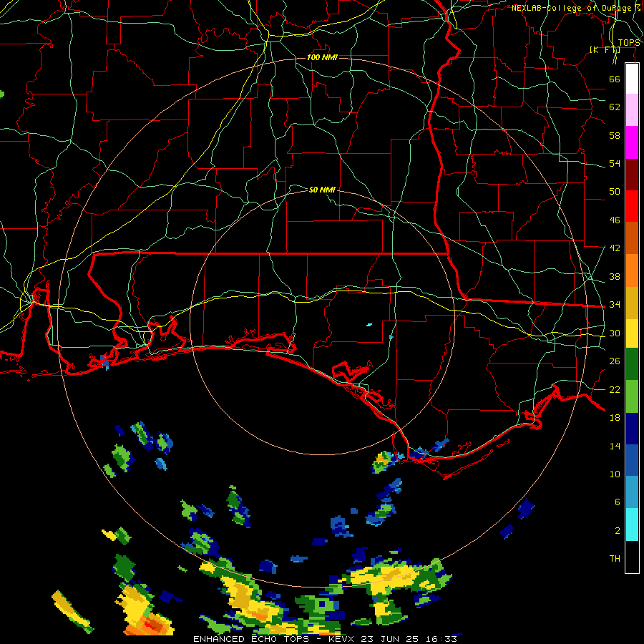Click the red-orange echo core at bottom left
The width and height of the screenshot is (644, 644).
coord(151,625)
